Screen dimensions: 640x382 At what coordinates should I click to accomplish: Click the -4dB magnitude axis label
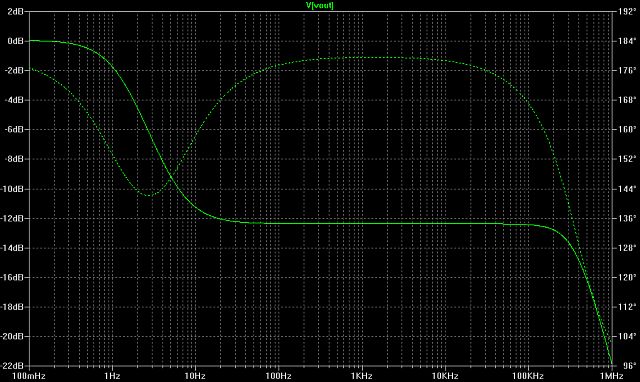coord(14,100)
